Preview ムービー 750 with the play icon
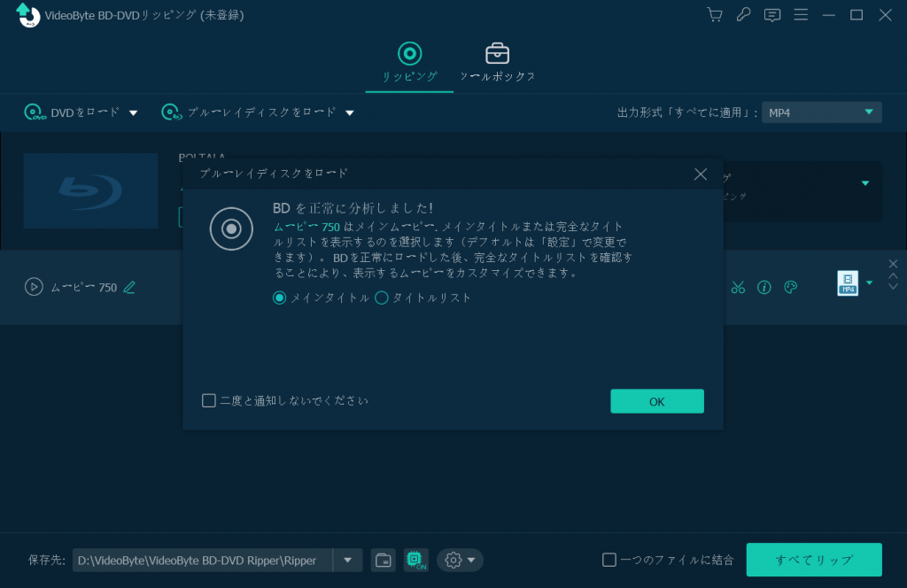Screen dimensions: 907x588 [x=32, y=287]
